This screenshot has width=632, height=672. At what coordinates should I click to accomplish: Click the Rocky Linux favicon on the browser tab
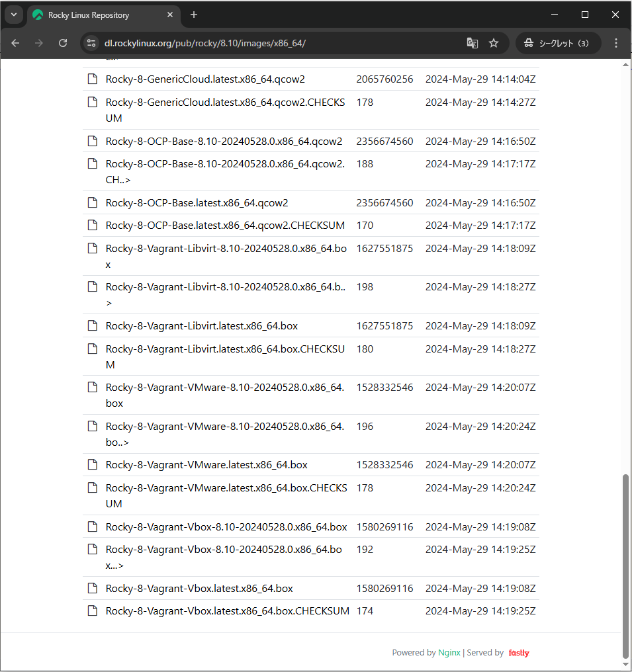tap(37, 15)
